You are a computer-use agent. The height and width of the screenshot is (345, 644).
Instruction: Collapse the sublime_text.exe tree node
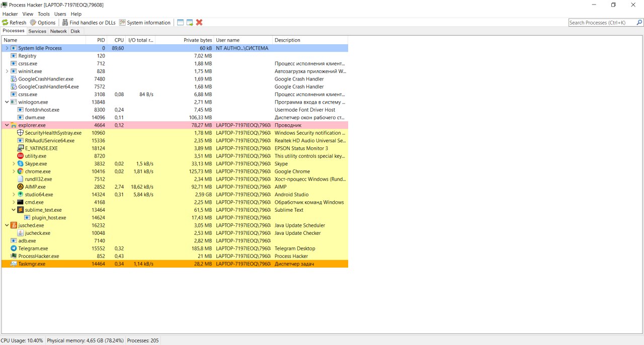point(14,210)
